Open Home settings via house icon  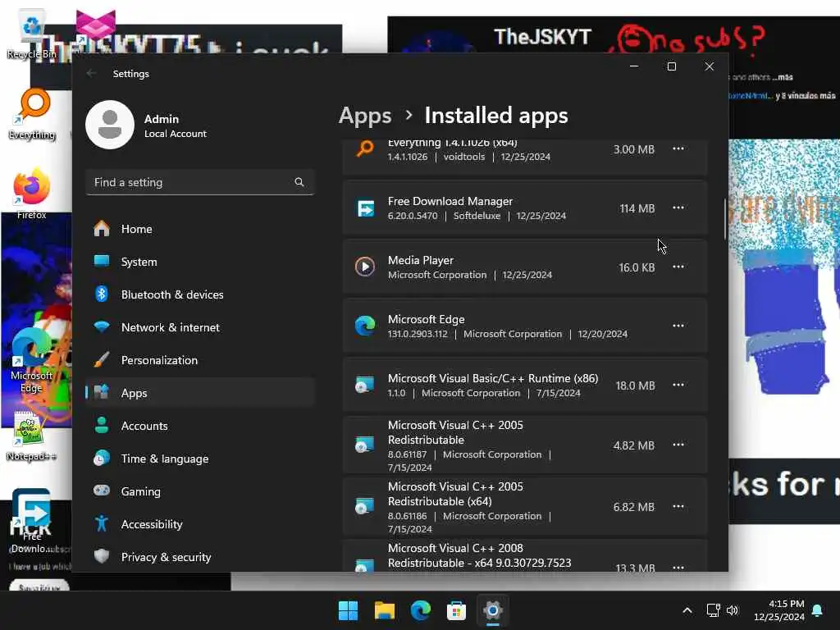101,229
